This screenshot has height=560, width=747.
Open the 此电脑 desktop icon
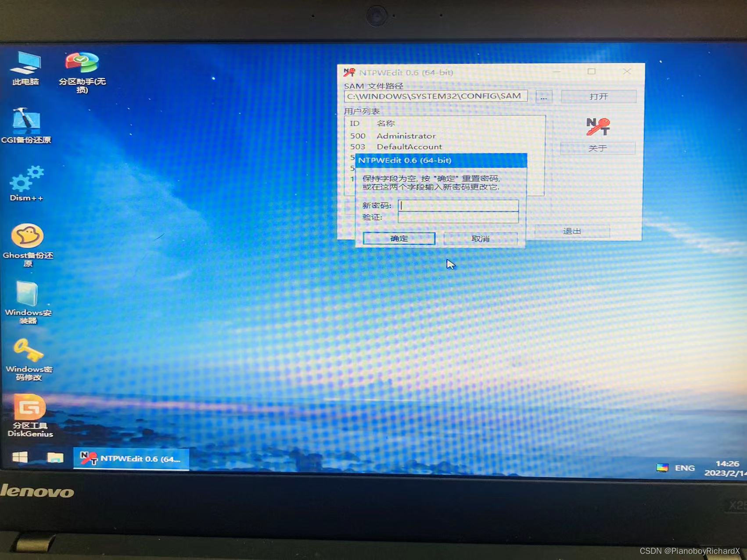click(25, 68)
